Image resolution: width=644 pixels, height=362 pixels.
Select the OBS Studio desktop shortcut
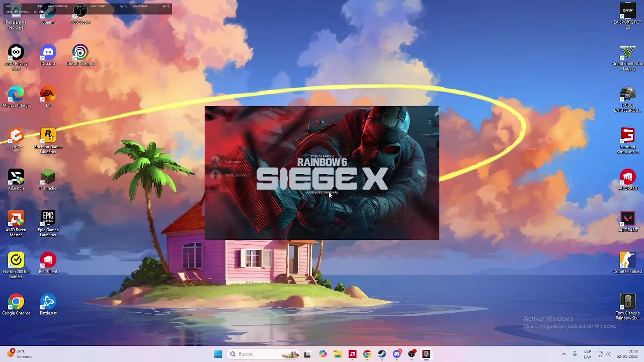coord(80,14)
